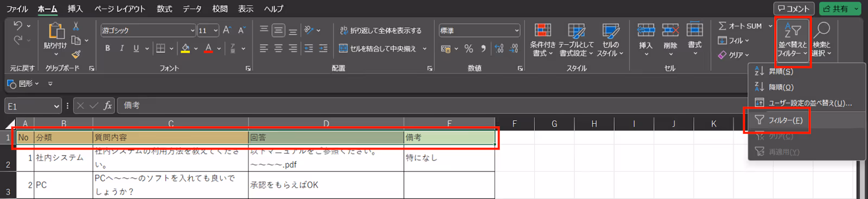Switch to the ページ レイアウト tab

pyautogui.click(x=119, y=9)
